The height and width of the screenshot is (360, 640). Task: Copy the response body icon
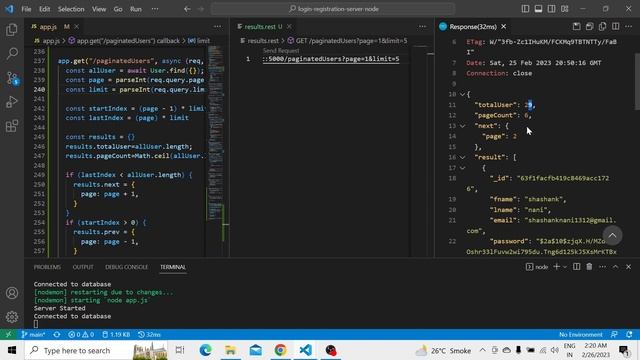[x=602, y=27]
